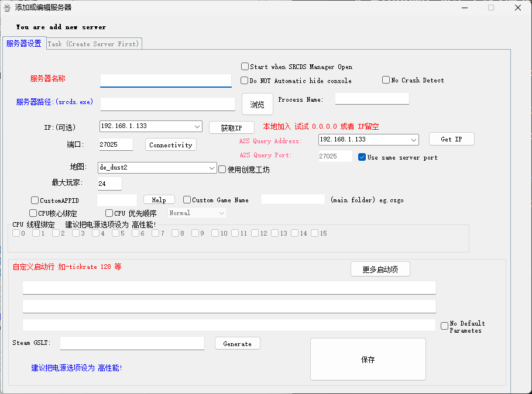The width and height of the screenshot is (532, 394).
Task: Generate a Steam GSLT token
Action: pyautogui.click(x=237, y=343)
